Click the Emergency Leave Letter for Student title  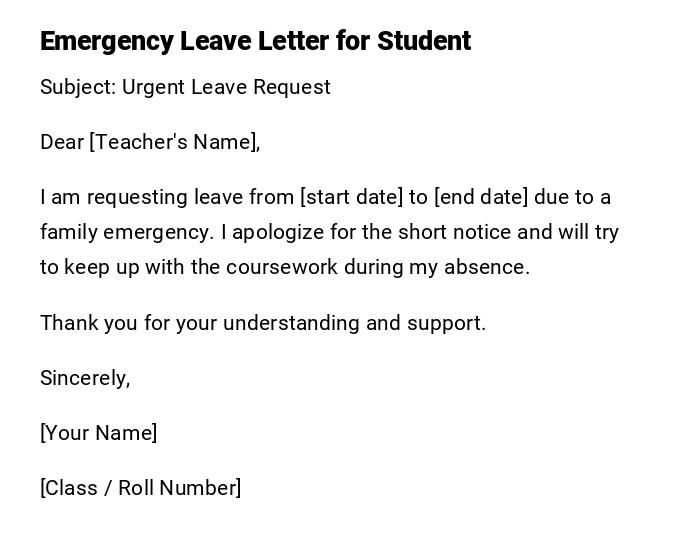click(x=255, y=41)
